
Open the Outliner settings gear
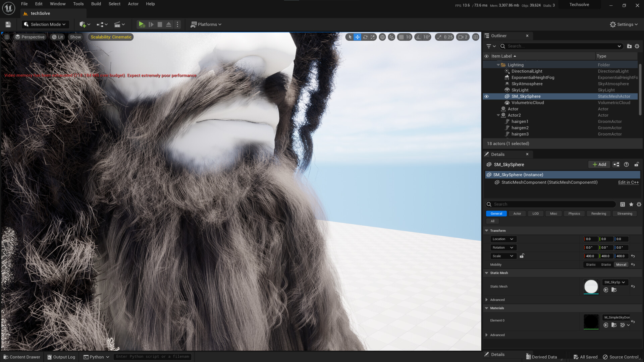(x=637, y=46)
